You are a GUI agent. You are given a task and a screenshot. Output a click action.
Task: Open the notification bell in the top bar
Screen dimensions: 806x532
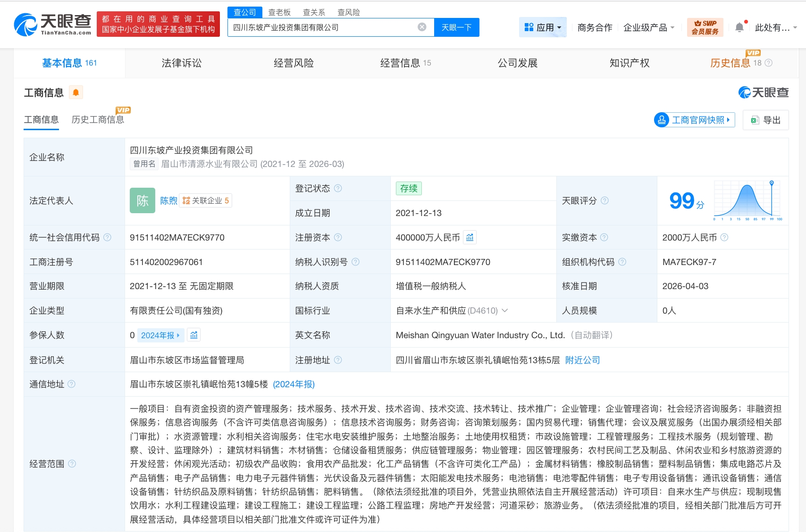pos(739,27)
